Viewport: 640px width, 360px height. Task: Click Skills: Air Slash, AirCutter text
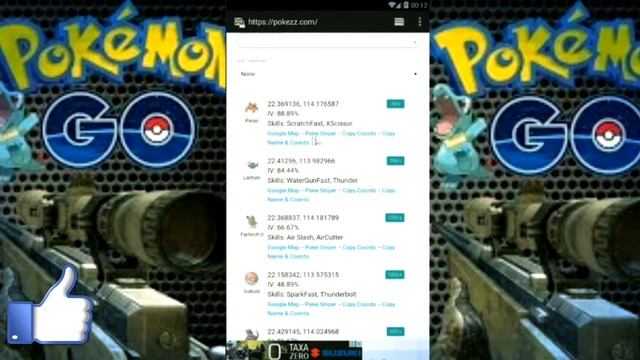[305, 237]
